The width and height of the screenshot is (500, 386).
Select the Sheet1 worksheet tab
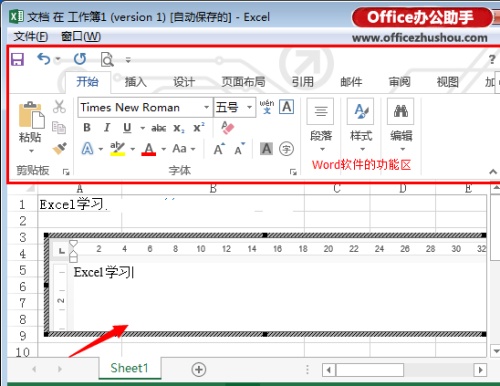tap(129, 368)
